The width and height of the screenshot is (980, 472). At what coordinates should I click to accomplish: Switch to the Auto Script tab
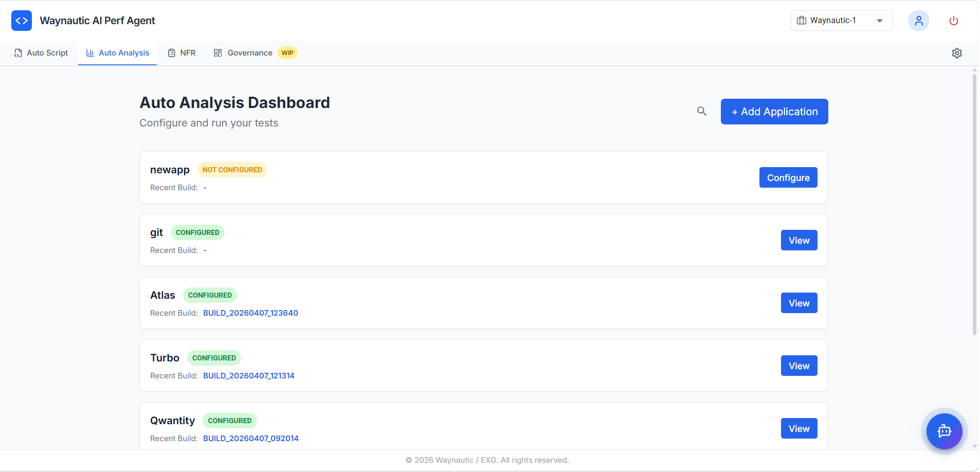[x=47, y=52]
